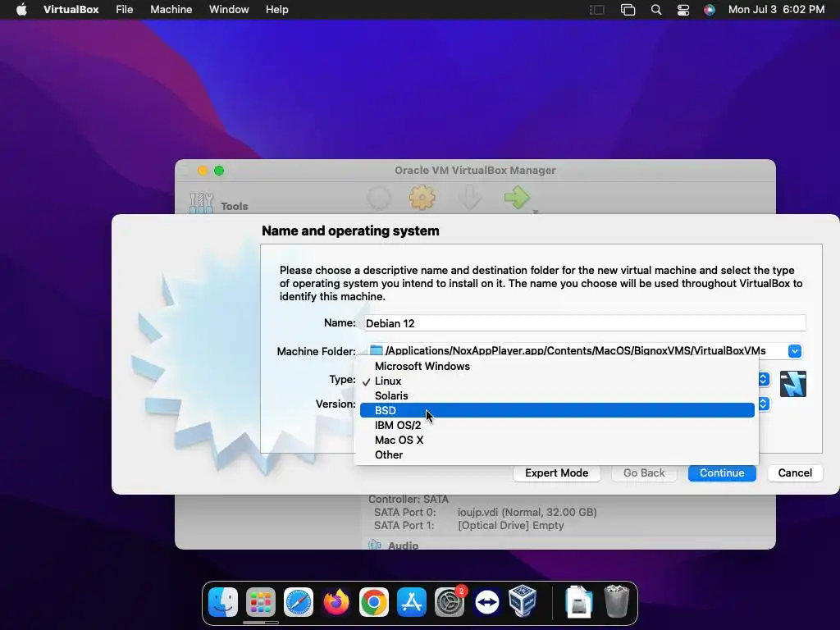Cancel the new virtual machine wizard

(x=795, y=473)
